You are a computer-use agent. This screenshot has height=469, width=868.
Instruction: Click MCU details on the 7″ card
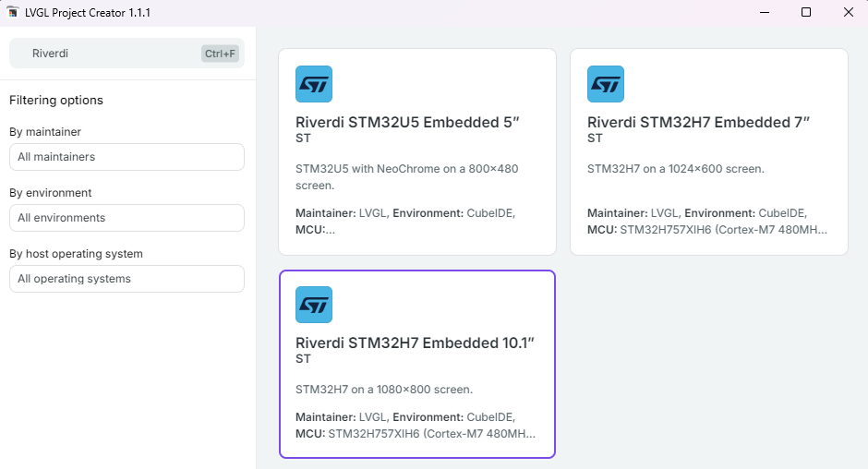[707, 229]
